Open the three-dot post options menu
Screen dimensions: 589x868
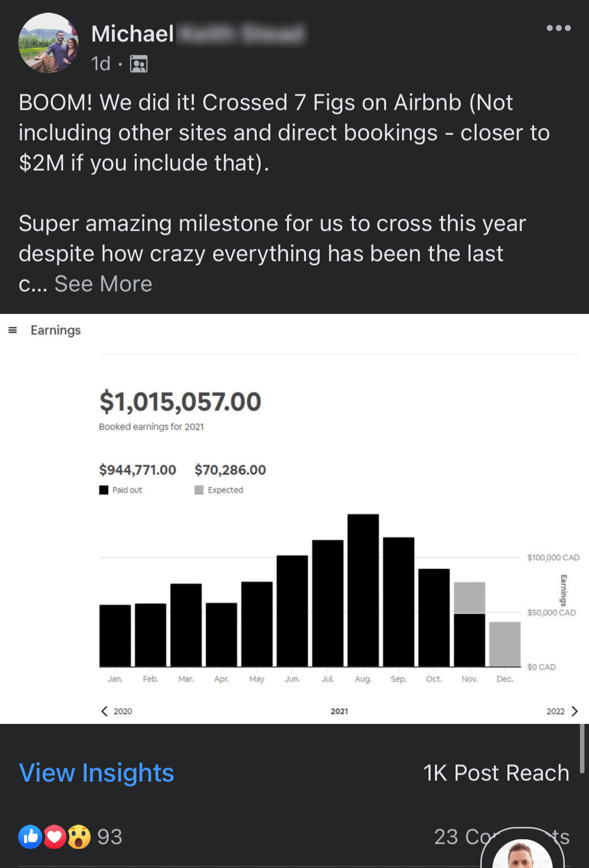[558, 28]
